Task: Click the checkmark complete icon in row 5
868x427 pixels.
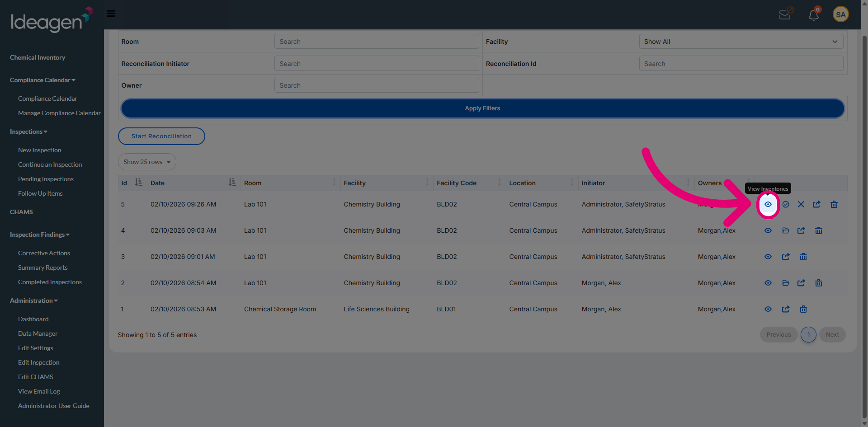Action: point(786,204)
